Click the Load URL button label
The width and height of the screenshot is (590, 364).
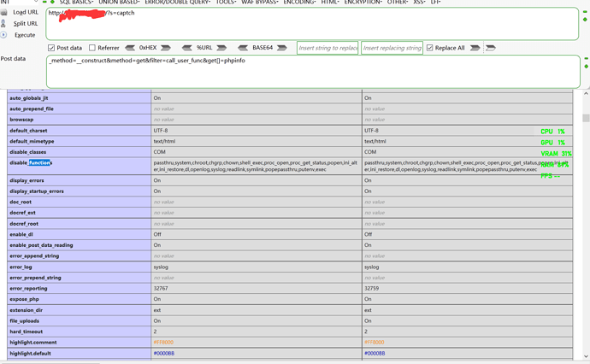(26, 13)
